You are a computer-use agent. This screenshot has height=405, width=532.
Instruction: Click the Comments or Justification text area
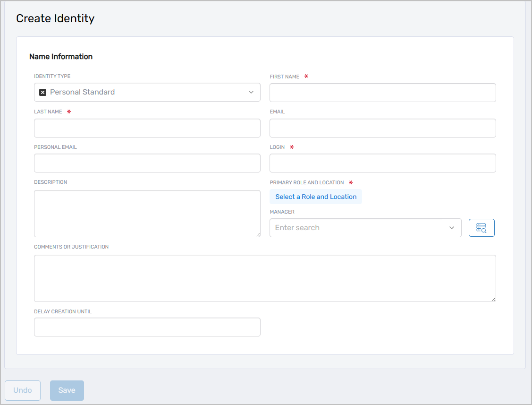[x=264, y=278]
